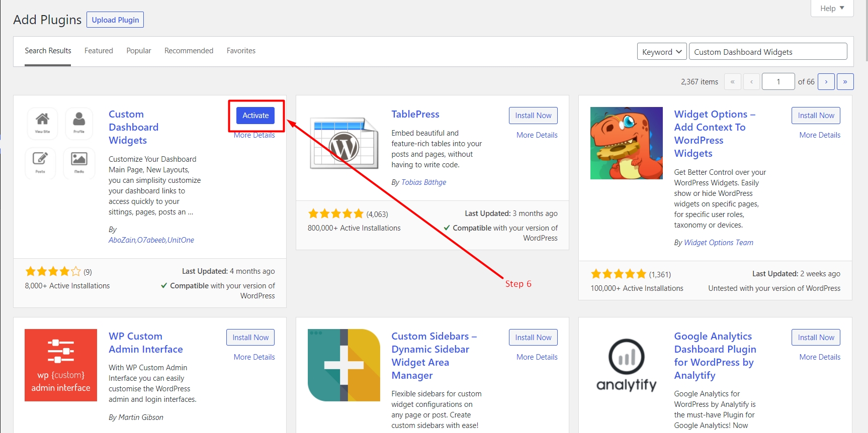Screen dimensions: 868x433
Task: Open the Keyword search type dropdown
Action: tap(662, 52)
